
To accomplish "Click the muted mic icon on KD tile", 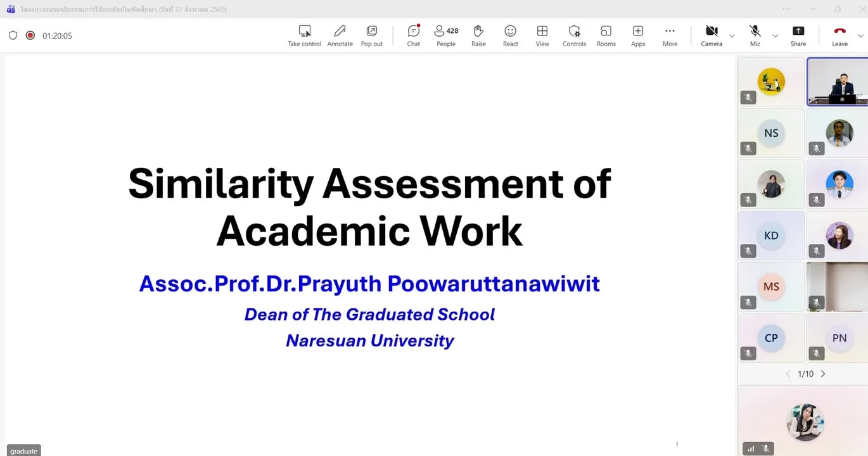I will pyautogui.click(x=748, y=251).
